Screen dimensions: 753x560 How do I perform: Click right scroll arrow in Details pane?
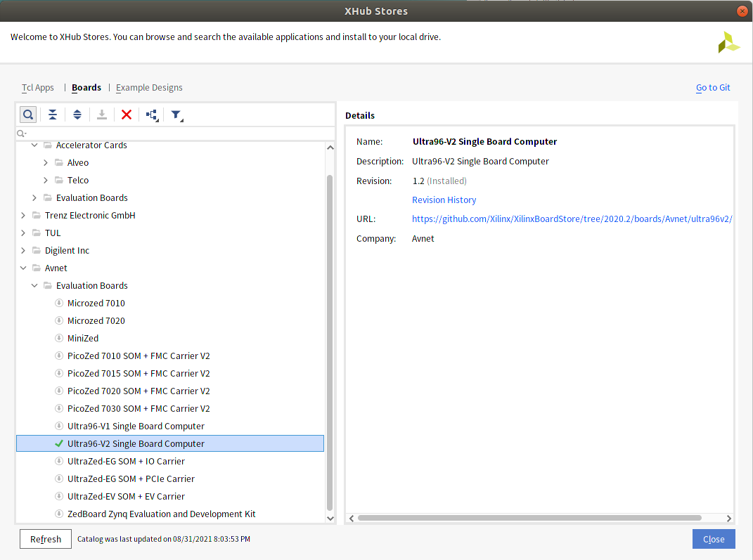point(728,519)
